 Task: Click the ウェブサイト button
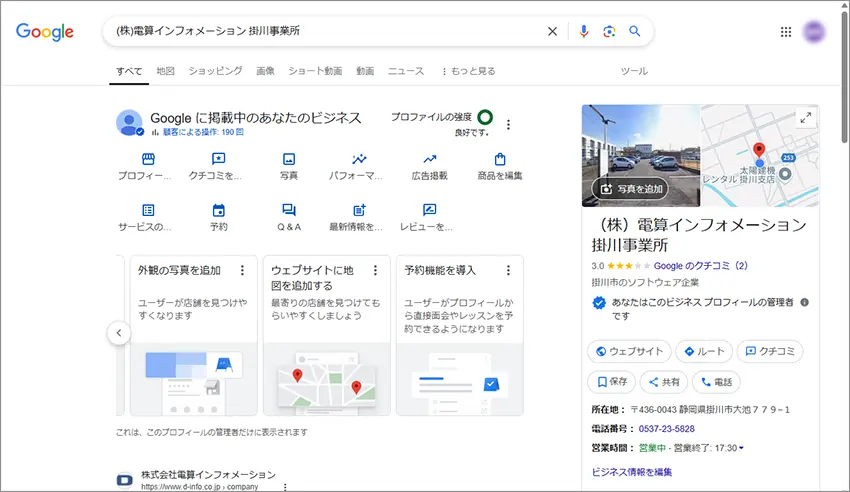[629, 351]
